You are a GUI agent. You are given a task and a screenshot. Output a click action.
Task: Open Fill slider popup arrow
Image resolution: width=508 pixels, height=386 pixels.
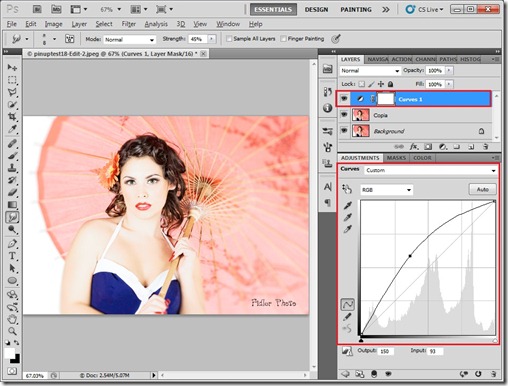(x=449, y=84)
